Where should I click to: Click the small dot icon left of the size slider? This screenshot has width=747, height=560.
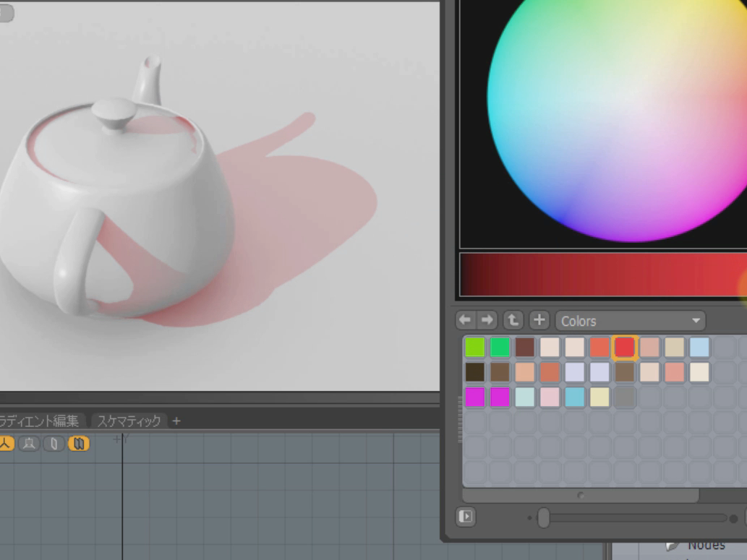click(x=530, y=518)
